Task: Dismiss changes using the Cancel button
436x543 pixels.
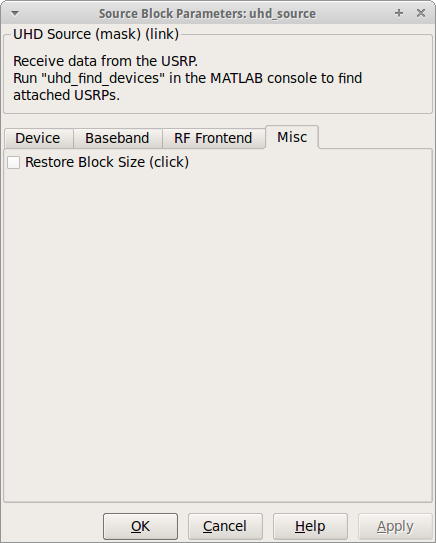Action: (225, 526)
